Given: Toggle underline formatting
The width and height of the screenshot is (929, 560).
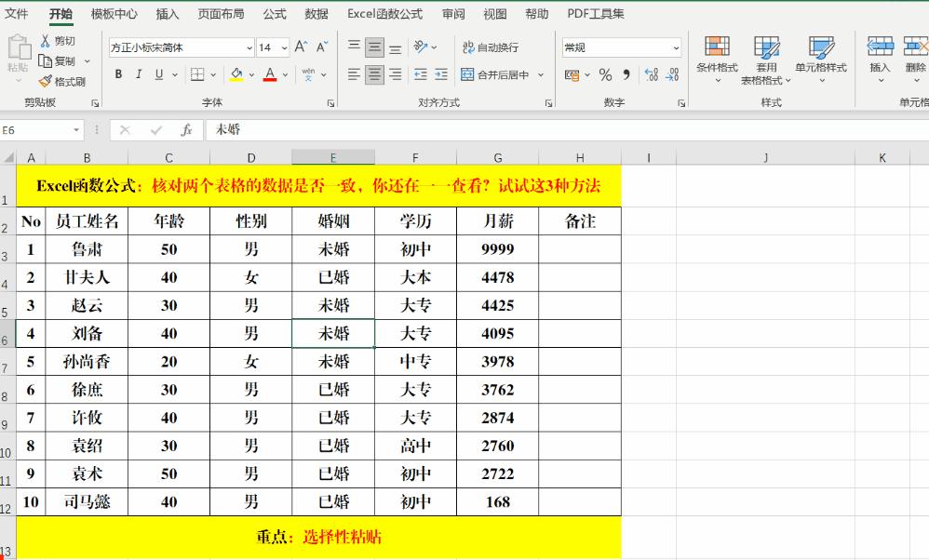Looking at the screenshot, I should 157,73.
